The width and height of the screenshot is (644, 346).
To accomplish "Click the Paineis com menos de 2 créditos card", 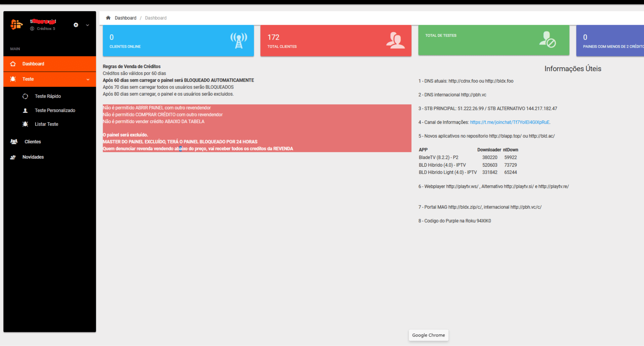I will [x=610, y=41].
